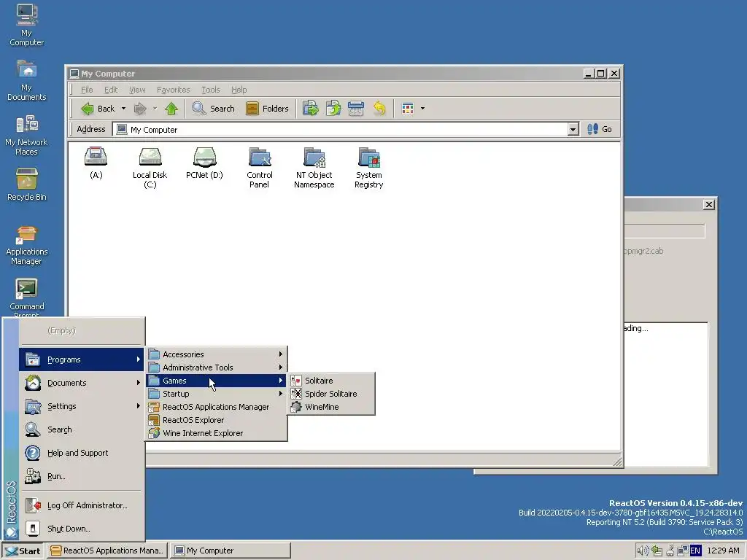Open the View menu
The height and width of the screenshot is (560, 747).
coord(137,90)
